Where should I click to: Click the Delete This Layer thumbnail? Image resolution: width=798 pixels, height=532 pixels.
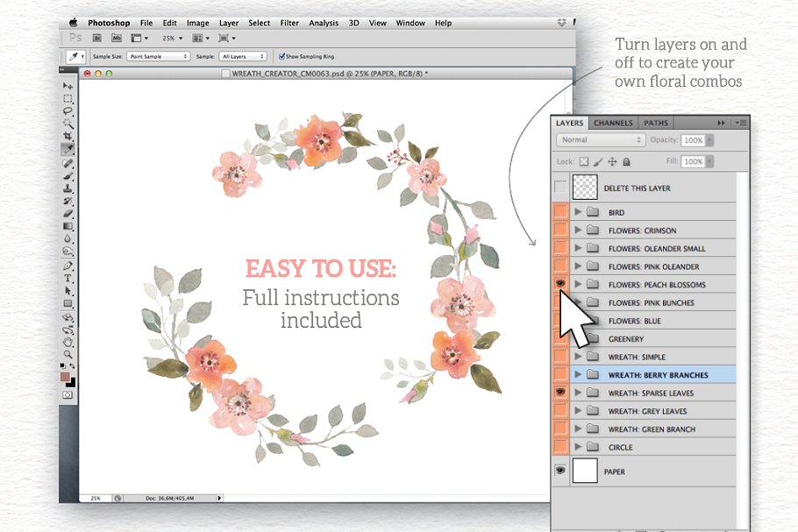click(584, 188)
